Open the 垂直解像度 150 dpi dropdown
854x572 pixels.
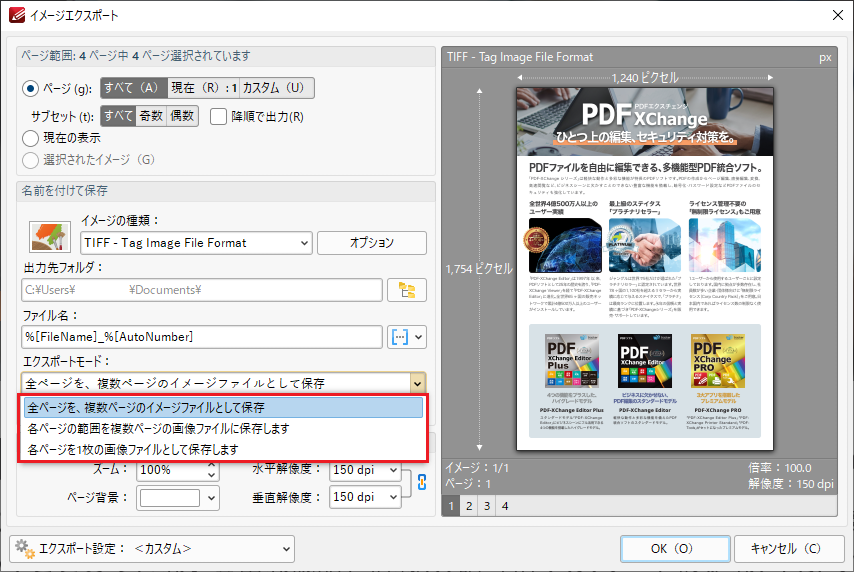[365, 497]
